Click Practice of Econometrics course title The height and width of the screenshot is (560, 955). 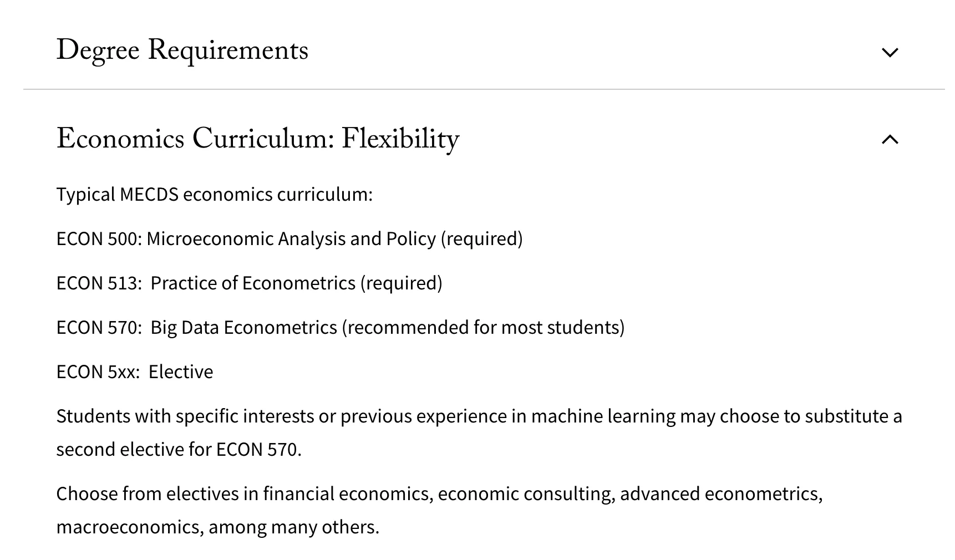[x=253, y=283]
